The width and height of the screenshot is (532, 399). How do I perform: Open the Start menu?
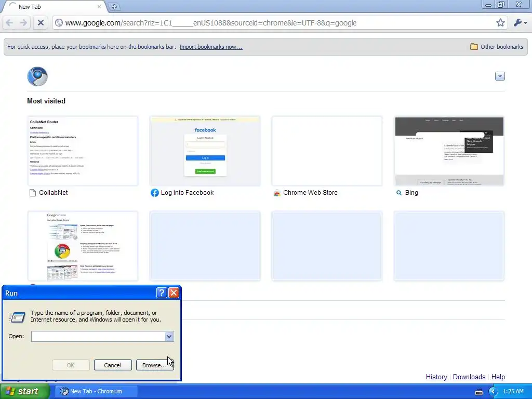[24, 391]
